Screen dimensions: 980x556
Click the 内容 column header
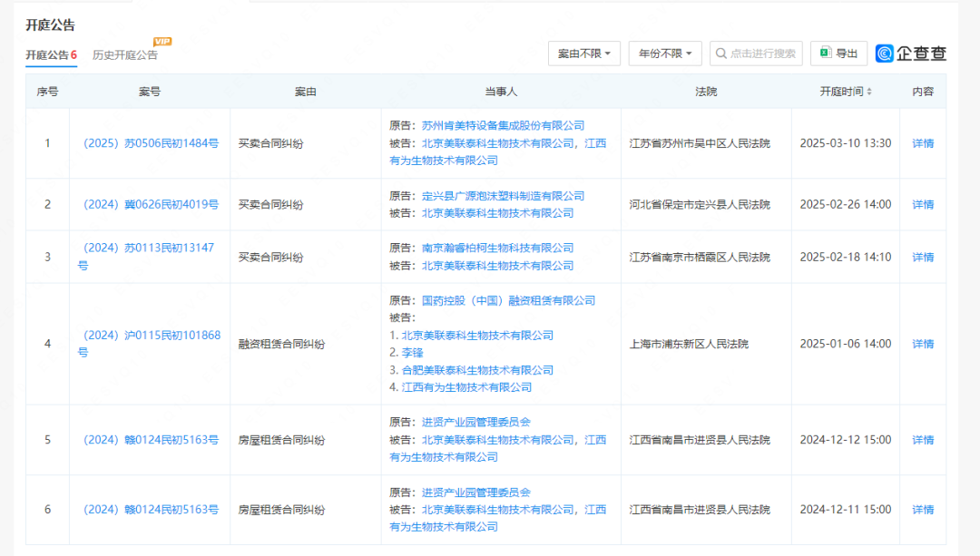[923, 92]
